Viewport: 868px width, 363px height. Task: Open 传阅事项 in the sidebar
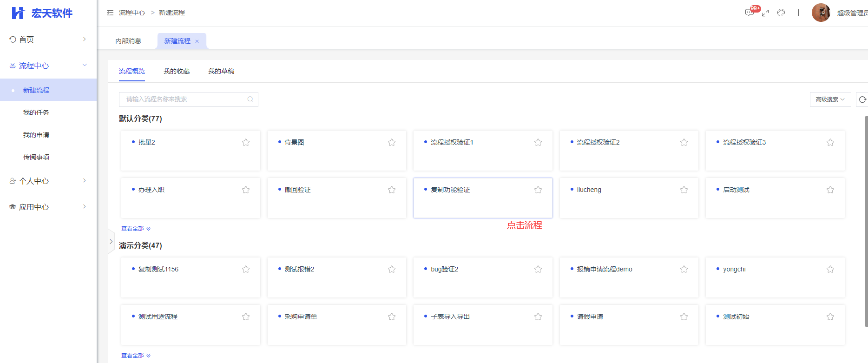[x=48, y=157]
